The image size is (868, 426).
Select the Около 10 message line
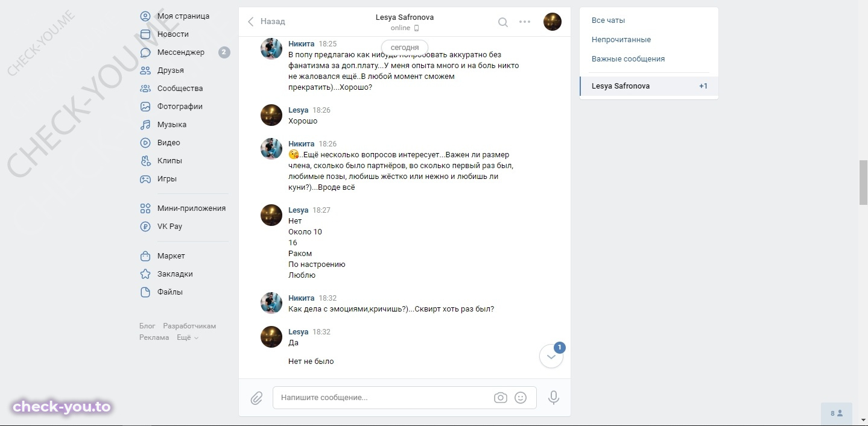pos(305,232)
